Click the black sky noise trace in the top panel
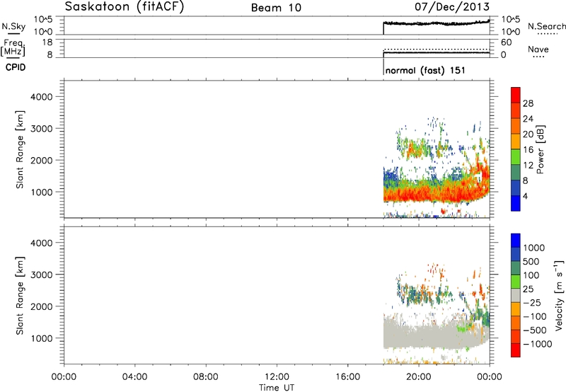The height and width of the screenshot is (392, 566). point(437,23)
